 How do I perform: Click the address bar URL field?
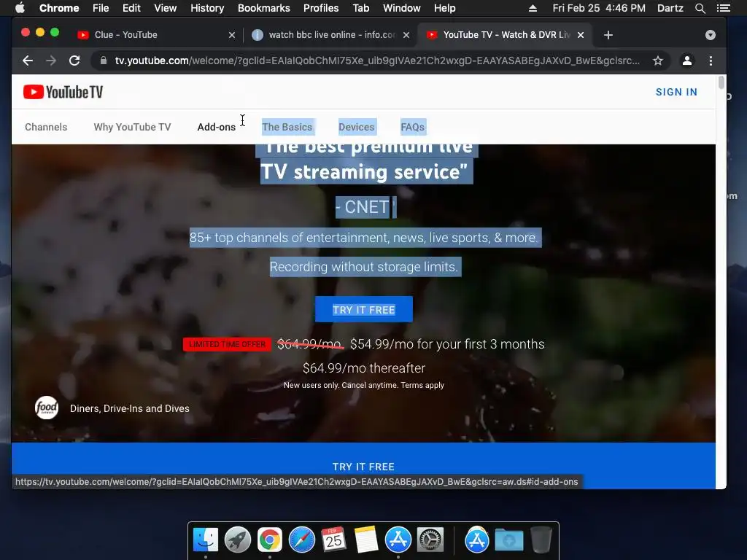377,61
